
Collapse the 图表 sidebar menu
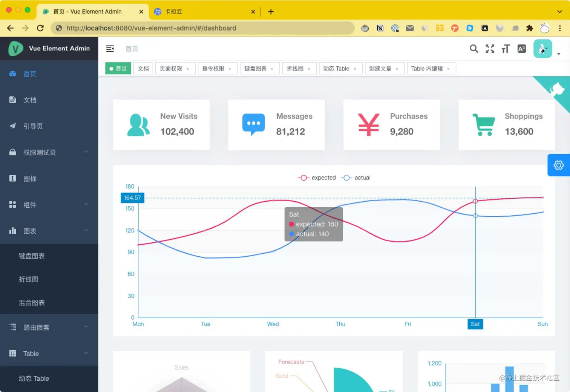49,231
